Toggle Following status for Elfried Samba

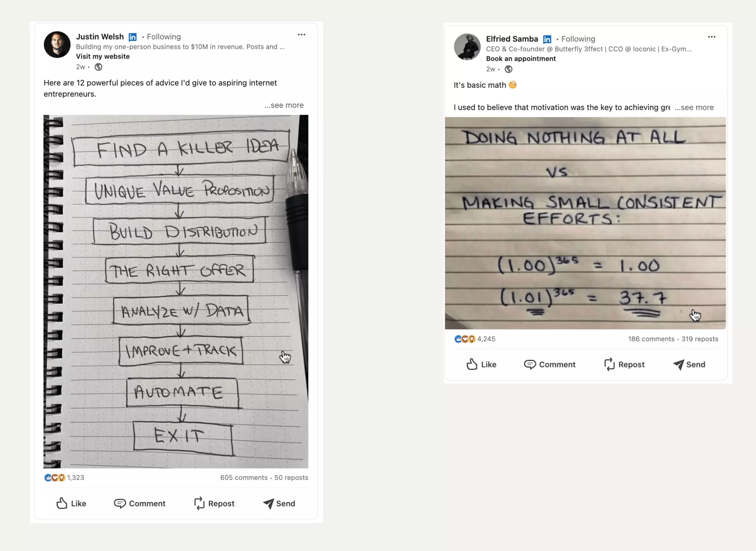[x=578, y=39]
